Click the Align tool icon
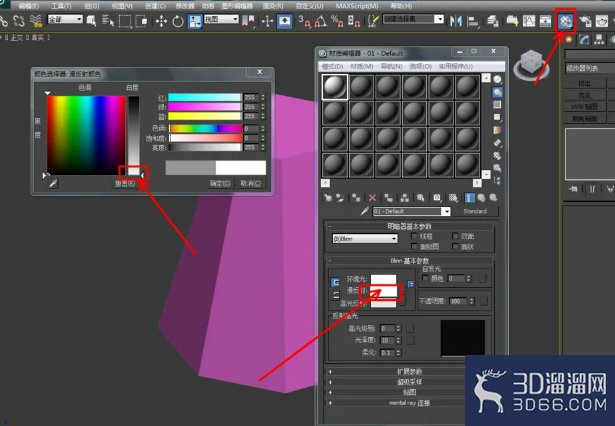The width and height of the screenshot is (615, 426). [x=473, y=21]
